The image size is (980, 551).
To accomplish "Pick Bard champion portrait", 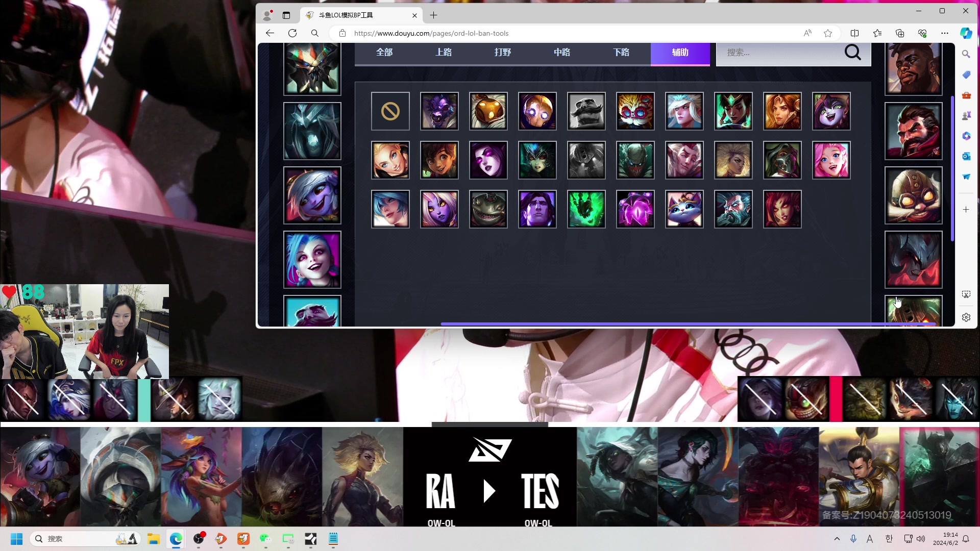I will tap(488, 111).
